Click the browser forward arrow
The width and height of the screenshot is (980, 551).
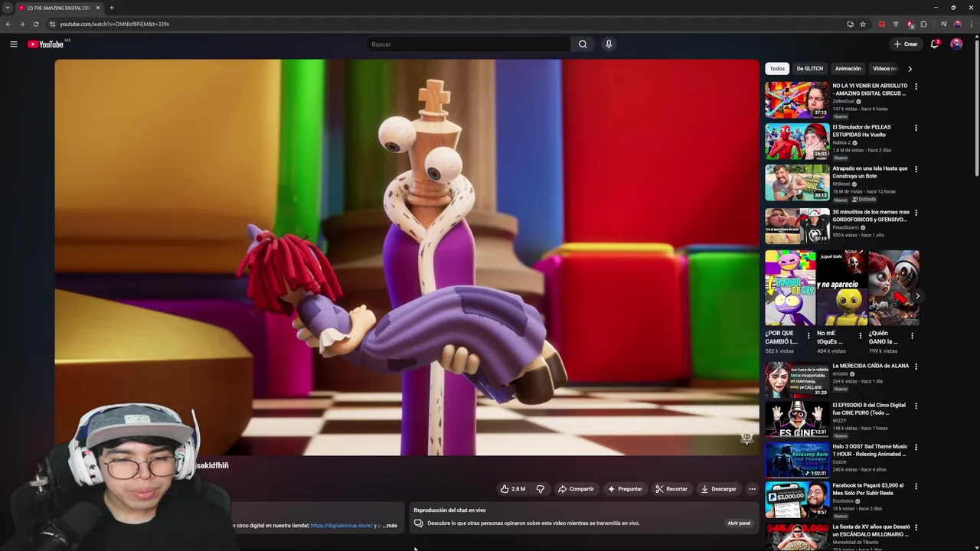pos(21,24)
